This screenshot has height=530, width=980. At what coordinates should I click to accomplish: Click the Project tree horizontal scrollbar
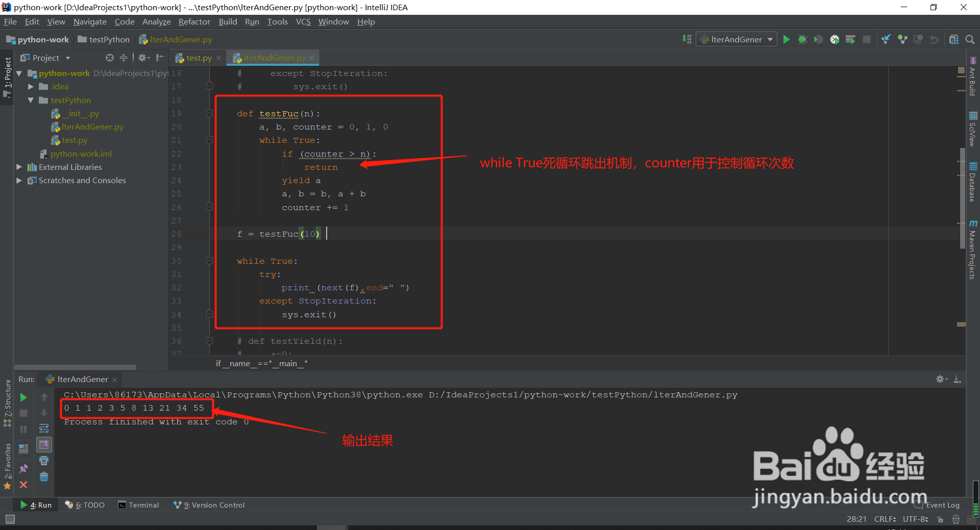pyautogui.click(x=76, y=367)
